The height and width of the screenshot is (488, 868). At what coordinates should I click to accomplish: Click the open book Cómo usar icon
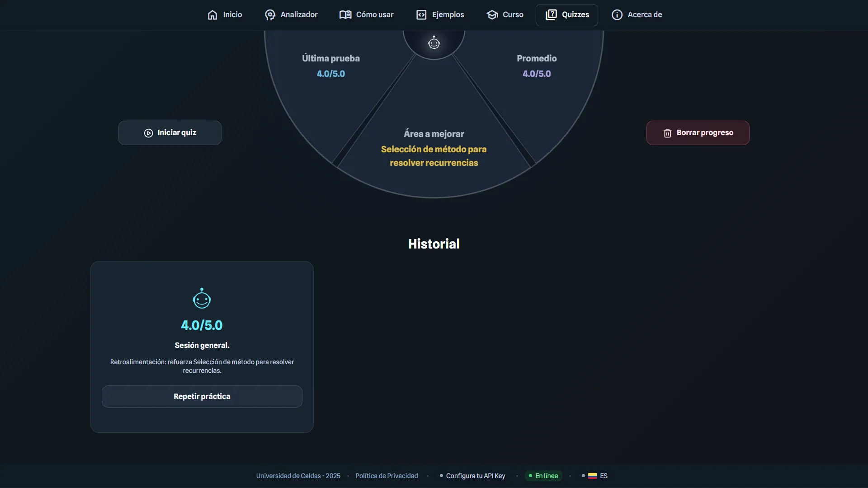click(x=345, y=15)
